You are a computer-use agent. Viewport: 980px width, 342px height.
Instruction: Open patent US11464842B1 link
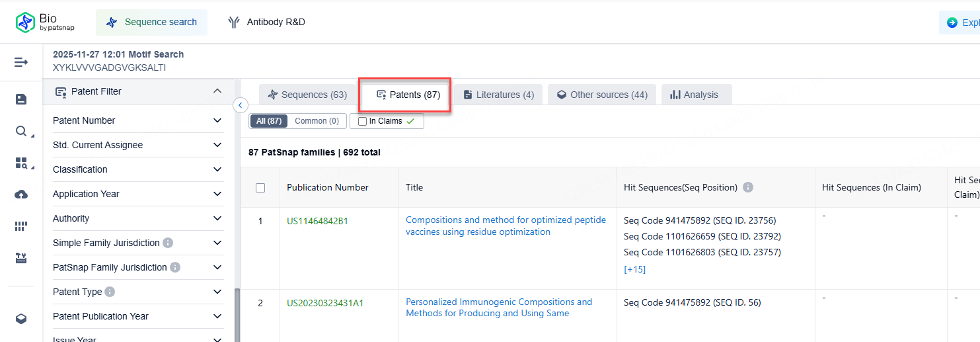coord(317,221)
